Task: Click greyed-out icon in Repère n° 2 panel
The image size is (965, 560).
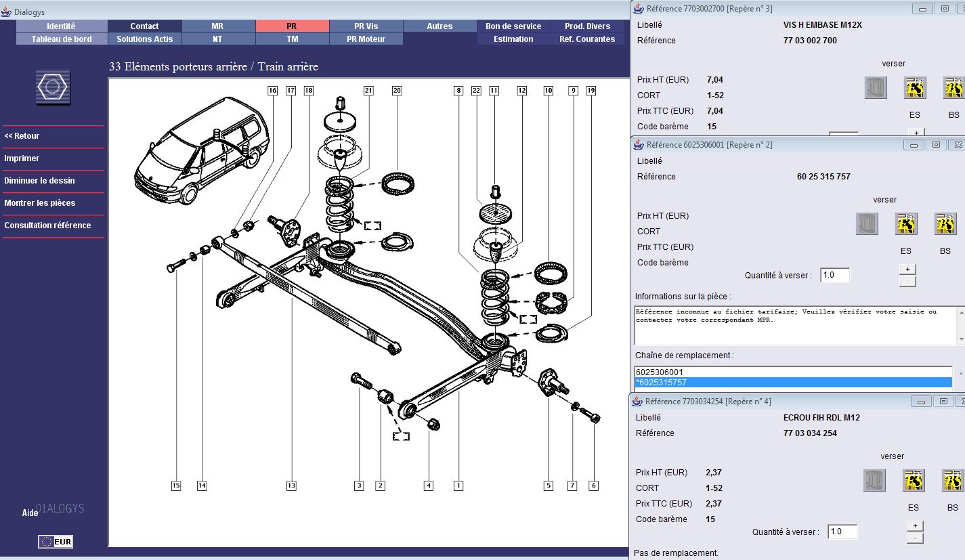Action: (x=867, y=224)
